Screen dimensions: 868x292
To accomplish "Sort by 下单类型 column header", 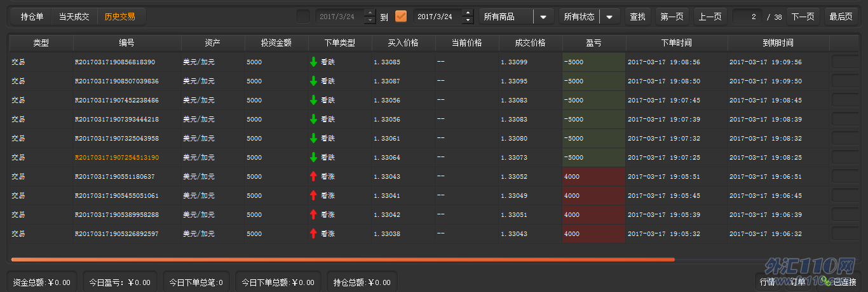I will click(x=340, y=43).
